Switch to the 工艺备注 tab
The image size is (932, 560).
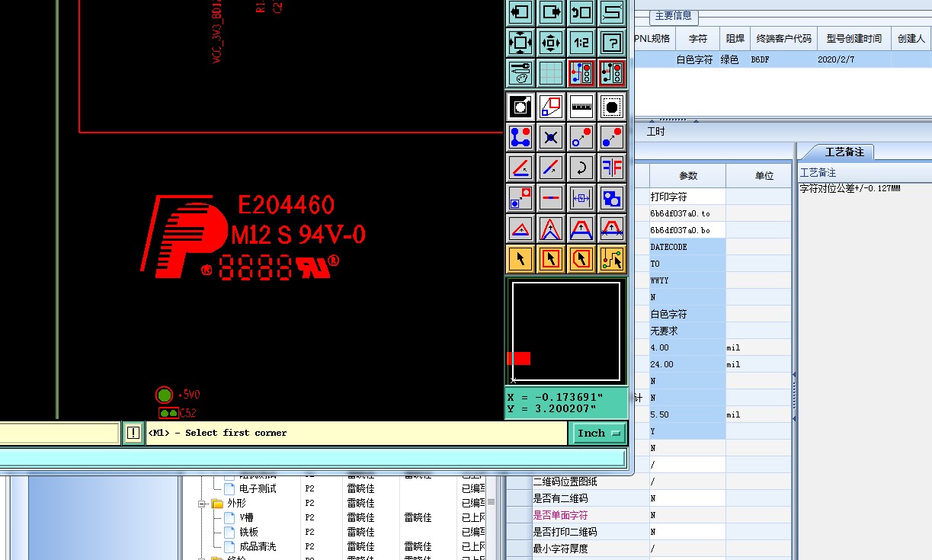click(844, 152)
